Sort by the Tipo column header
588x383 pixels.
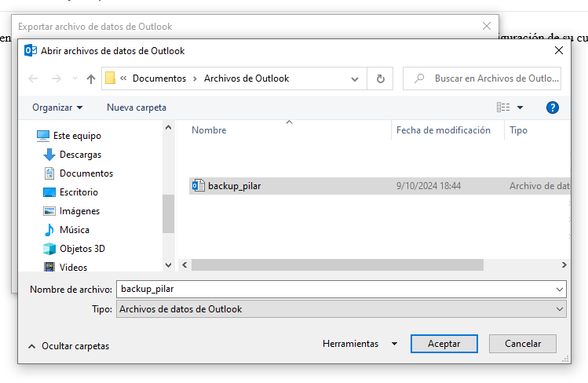518,130
